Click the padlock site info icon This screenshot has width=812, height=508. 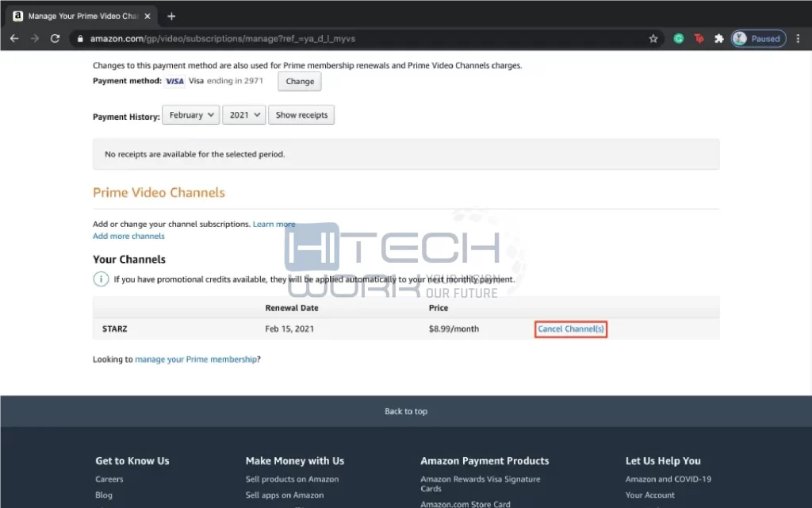tap(80, 39)
